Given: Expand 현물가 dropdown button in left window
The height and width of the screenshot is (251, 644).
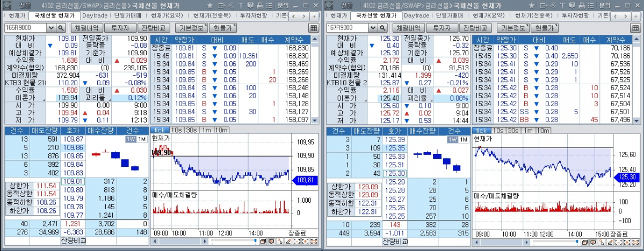Looking at the screenshot, I should tap(223, 28).
